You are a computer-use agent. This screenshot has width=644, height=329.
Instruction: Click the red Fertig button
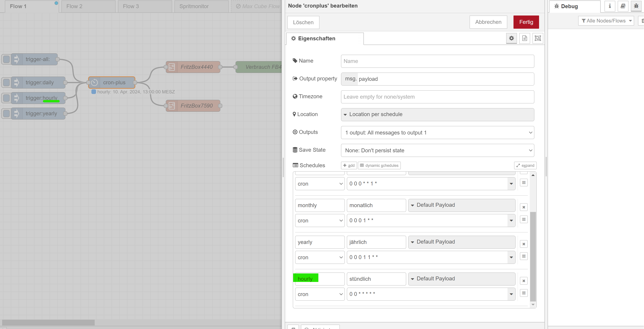526,22
